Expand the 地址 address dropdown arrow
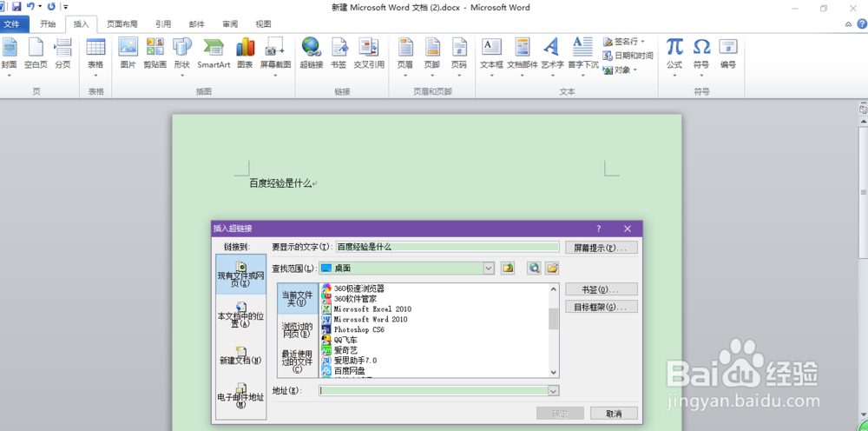 coord(553,391)
